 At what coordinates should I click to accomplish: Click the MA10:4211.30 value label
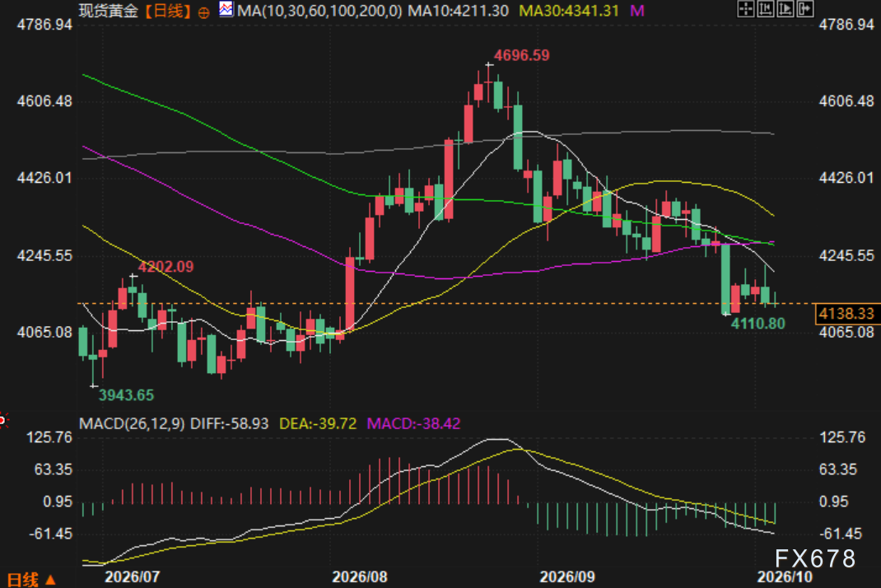point(458,11)
